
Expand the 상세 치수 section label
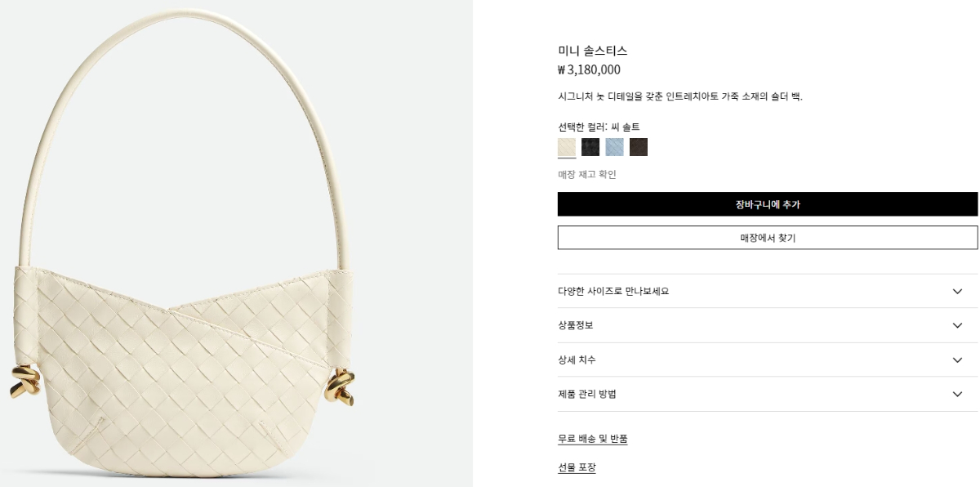(577, 360)
